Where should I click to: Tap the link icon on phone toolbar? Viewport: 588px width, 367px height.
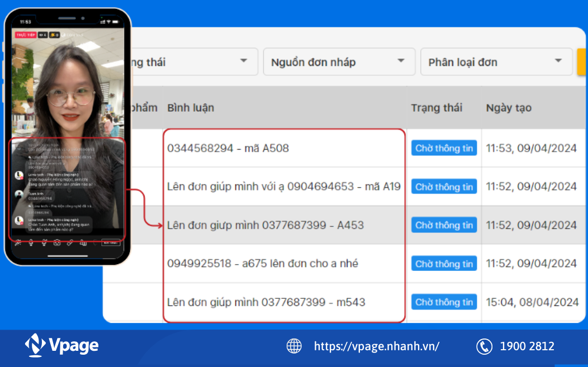(x=70, y=243)
